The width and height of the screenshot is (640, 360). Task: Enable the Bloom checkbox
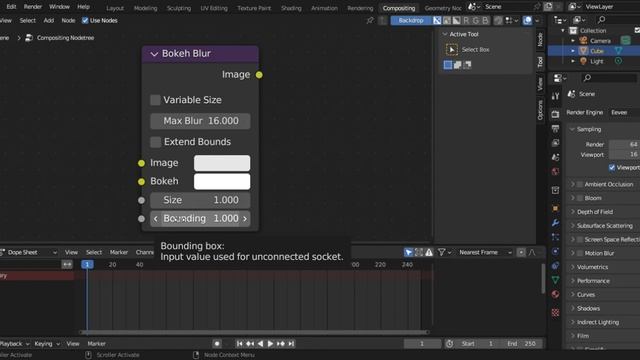coord(580,198)
